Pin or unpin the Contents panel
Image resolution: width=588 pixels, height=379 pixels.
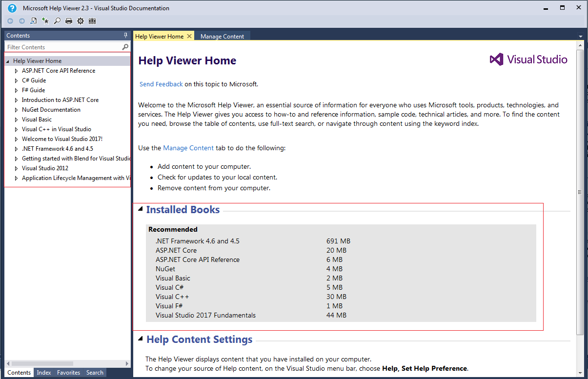point(125,36)
